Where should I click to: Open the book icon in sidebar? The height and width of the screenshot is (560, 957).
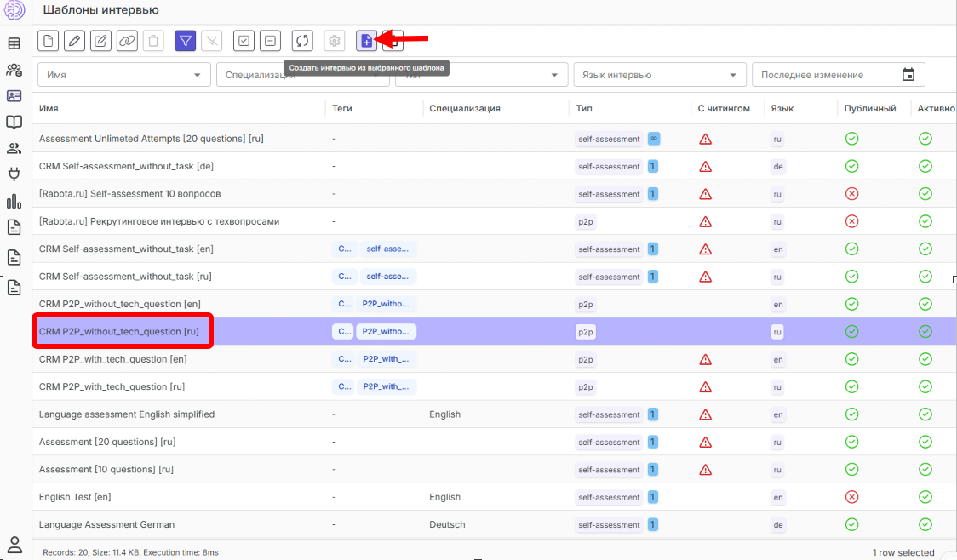click(14, 122)
